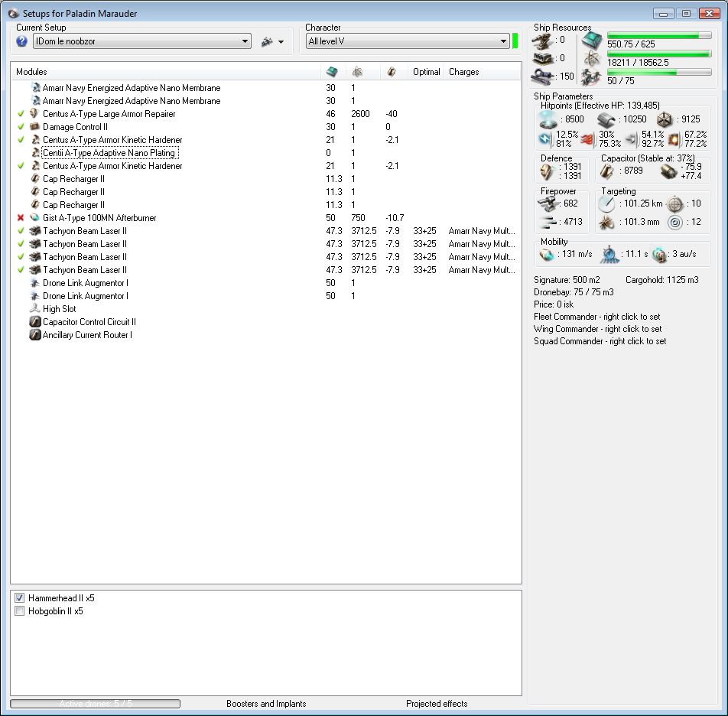Click the first Amarr Navy Mult... charge cell
This screenshot has height=716, width=728.
coord(482,231)
